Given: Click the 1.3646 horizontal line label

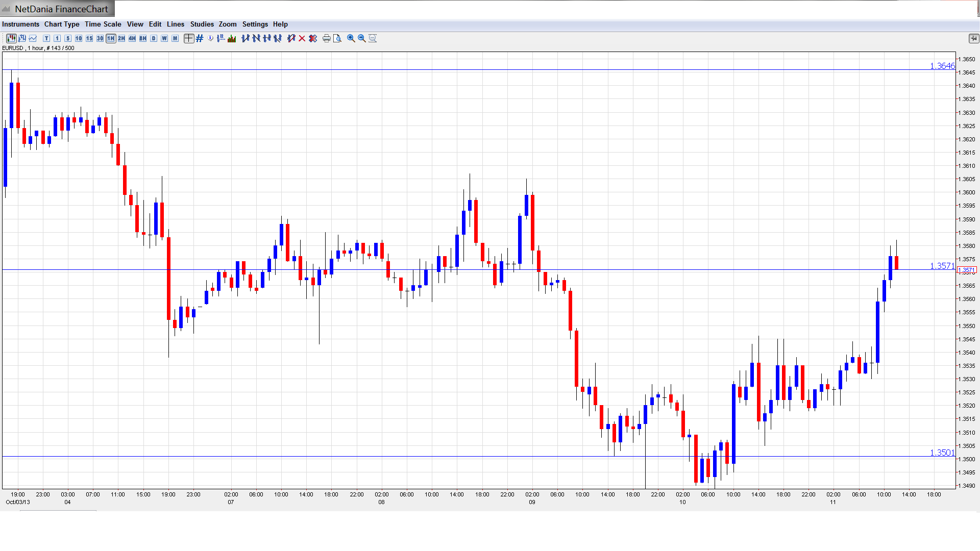Looking at the screenshot, I should point(942,66).
